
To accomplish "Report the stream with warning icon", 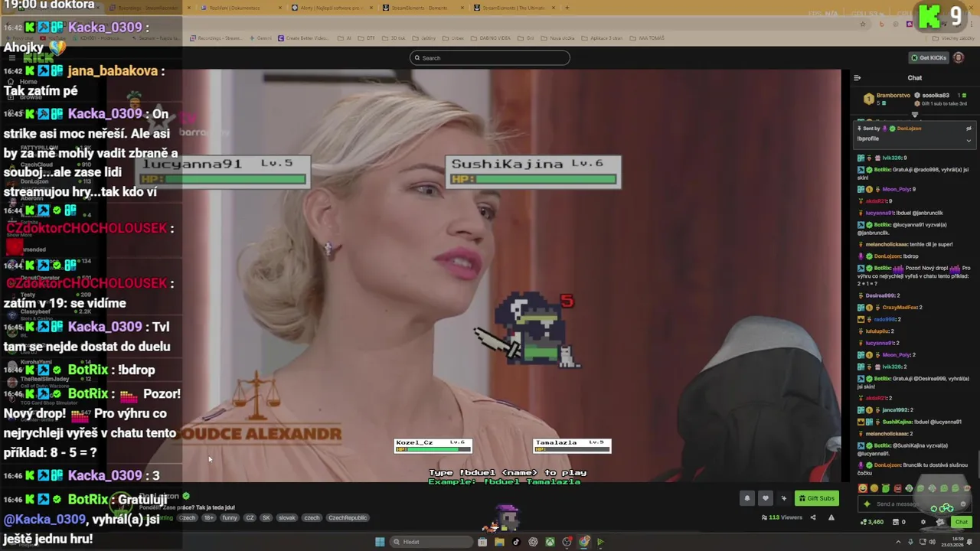I will coord(831,517).
